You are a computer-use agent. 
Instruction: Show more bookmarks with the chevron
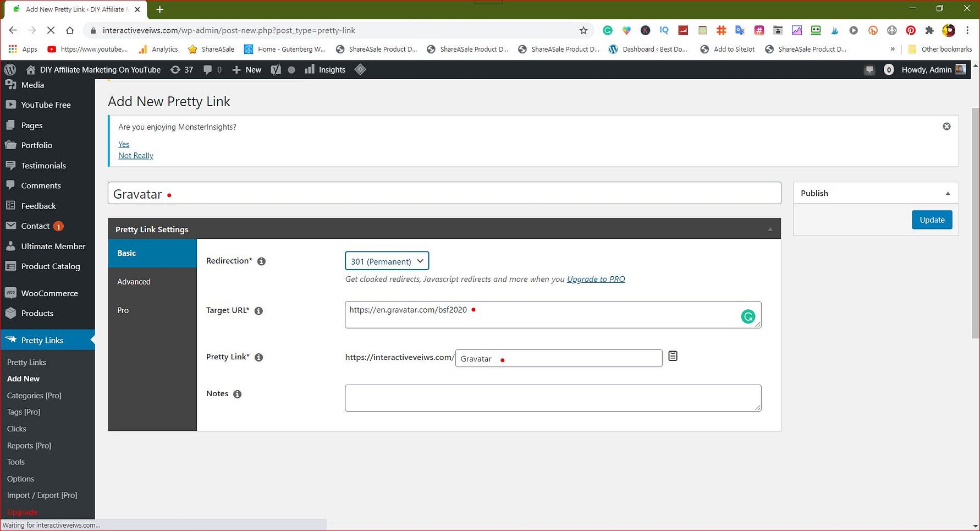pos(893,49)
